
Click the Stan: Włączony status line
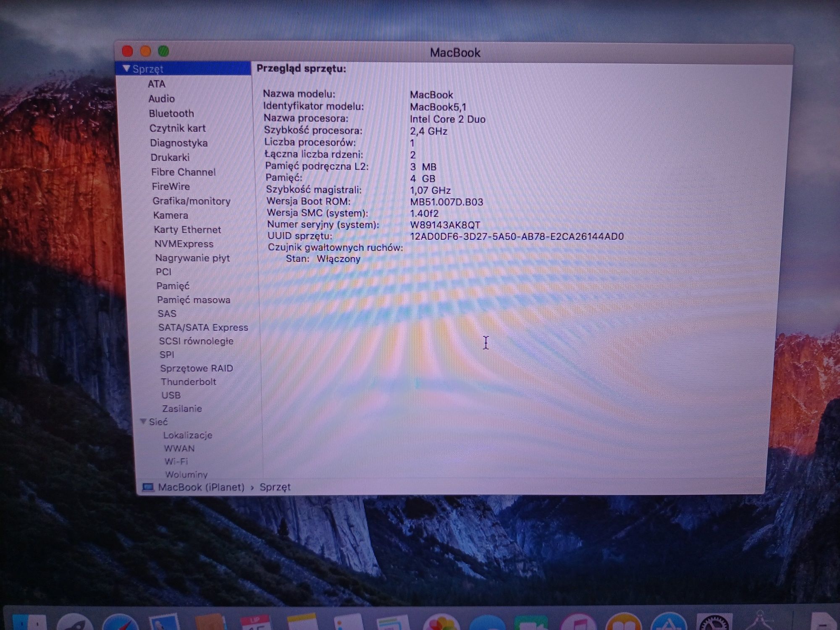(323, 259)
